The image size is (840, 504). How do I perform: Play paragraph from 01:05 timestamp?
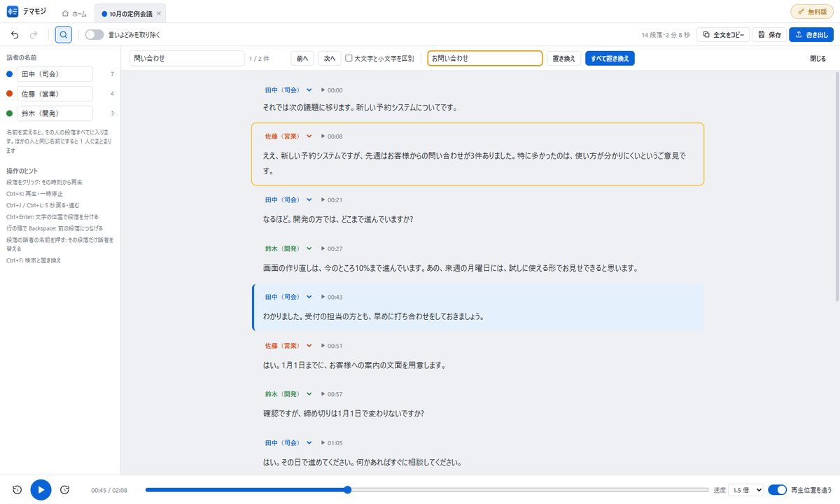(332, 443)
